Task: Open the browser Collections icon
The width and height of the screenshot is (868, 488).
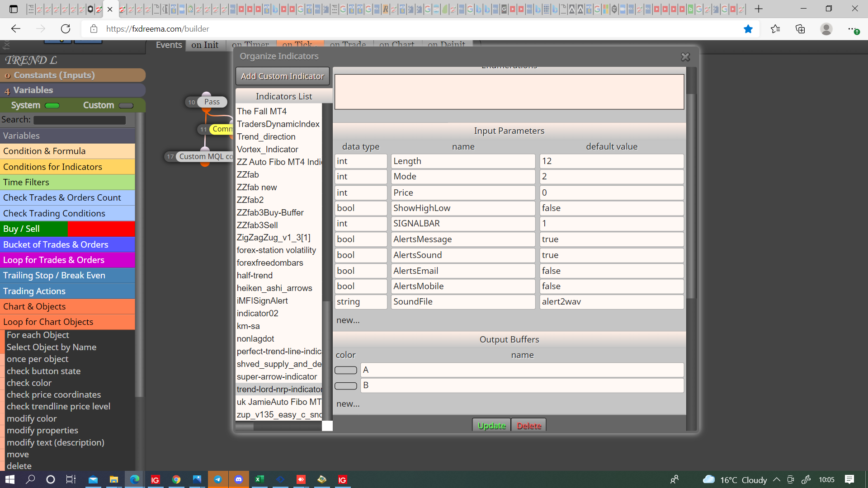Action: coord(800,29)
